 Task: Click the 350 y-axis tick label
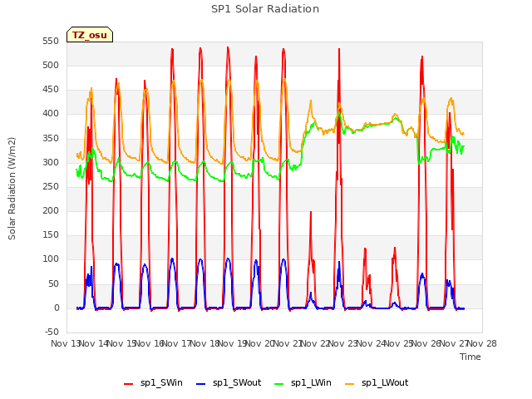(x=51, y=139)
